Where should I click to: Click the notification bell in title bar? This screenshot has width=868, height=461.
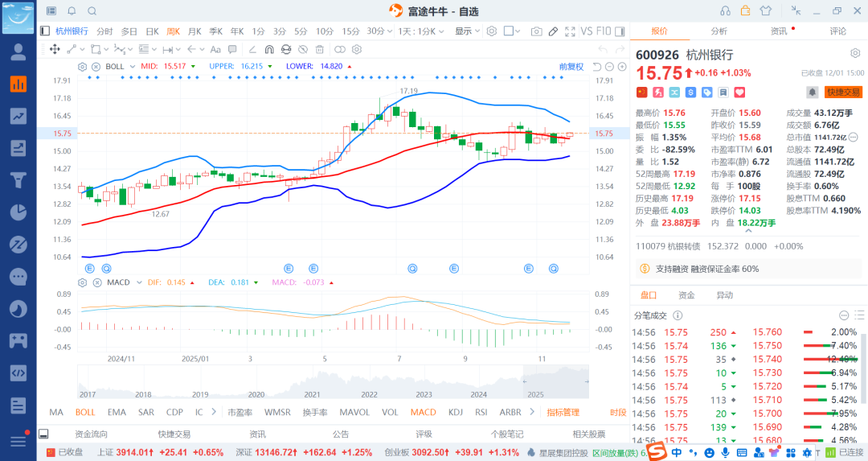tap(72, 10)
